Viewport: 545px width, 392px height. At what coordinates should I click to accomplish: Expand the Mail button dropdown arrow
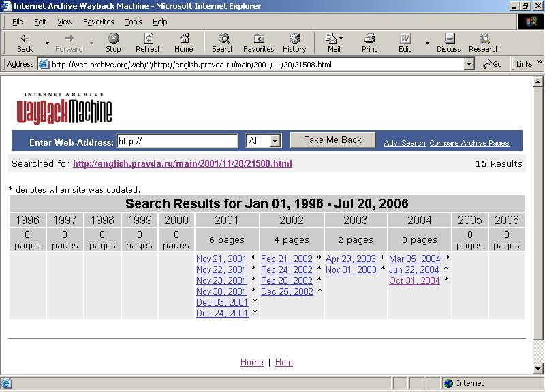point(341,38)
